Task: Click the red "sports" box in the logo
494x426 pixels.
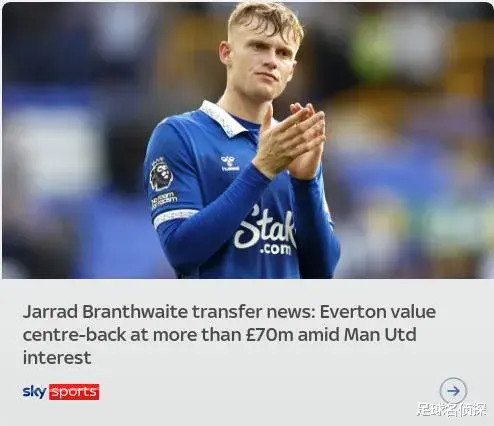Action: (x=74, y=392)
